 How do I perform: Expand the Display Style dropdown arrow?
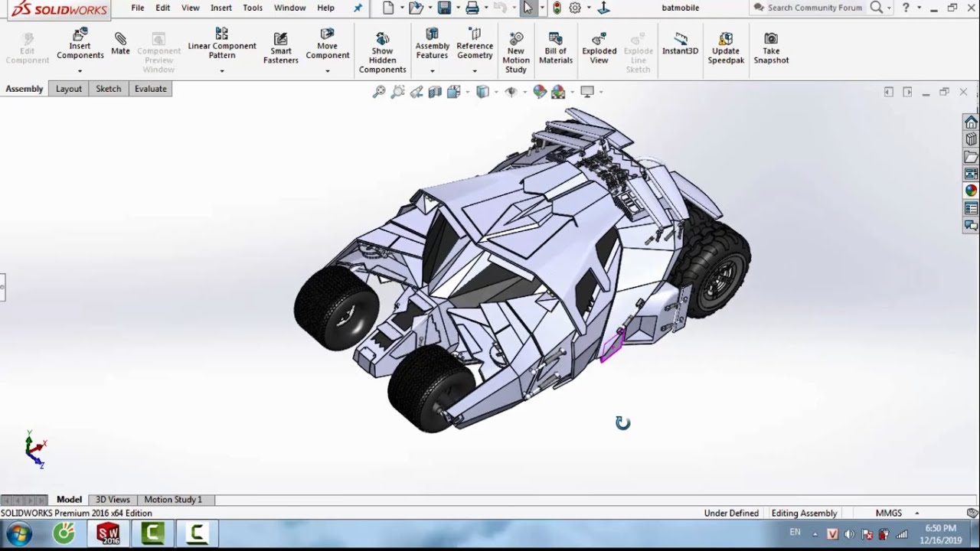pos(495,92)
